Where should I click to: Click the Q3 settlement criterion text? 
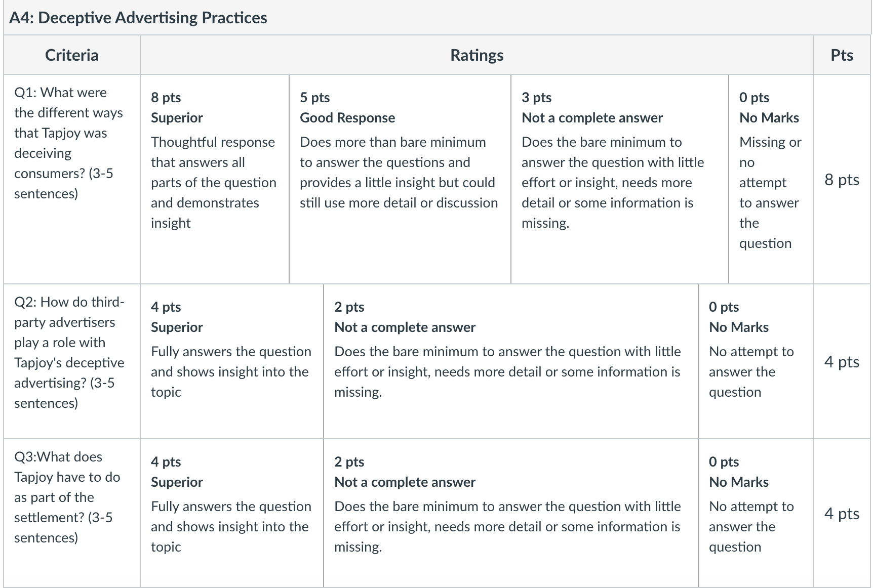click(67, 497)
